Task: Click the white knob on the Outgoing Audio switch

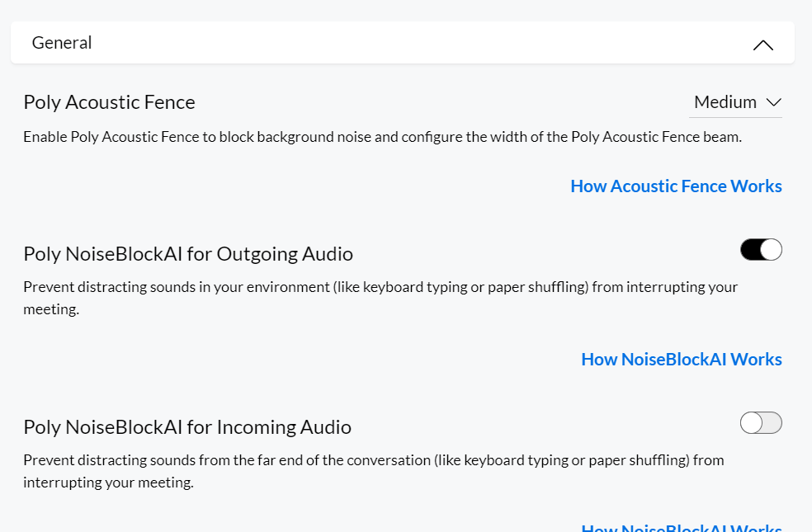Action: tap(771, 250)
